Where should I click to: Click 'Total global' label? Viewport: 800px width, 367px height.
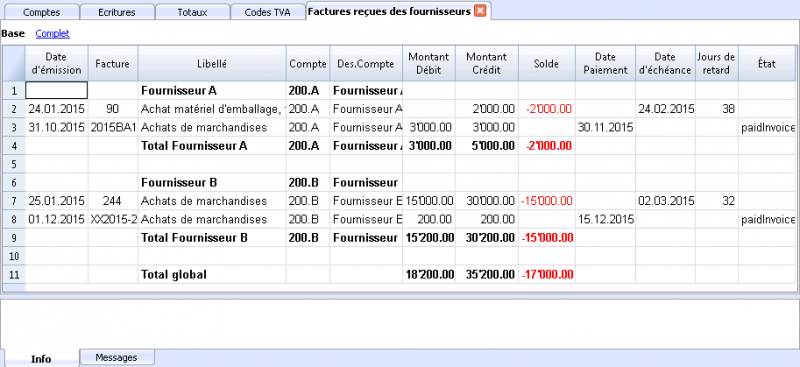[174, 275]
